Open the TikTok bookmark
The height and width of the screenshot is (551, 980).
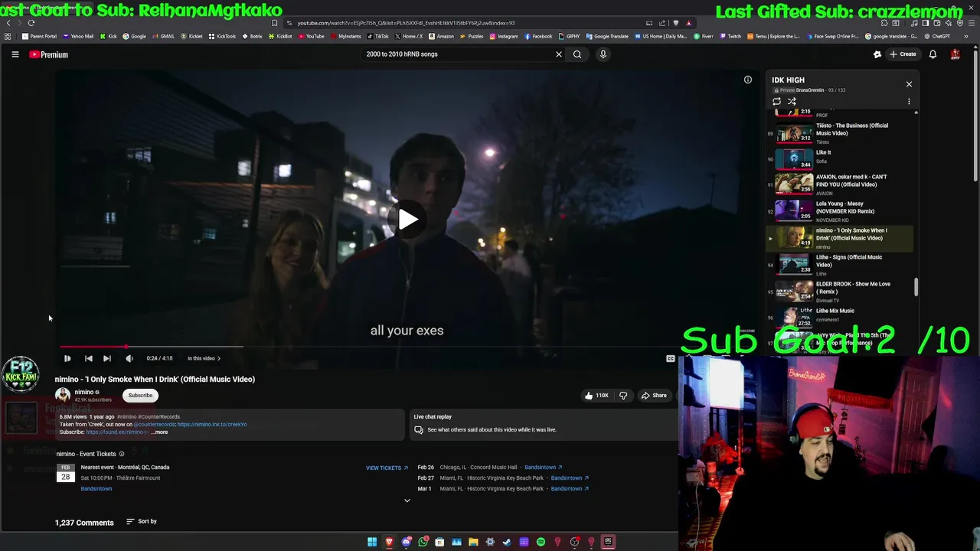point(378,36)
